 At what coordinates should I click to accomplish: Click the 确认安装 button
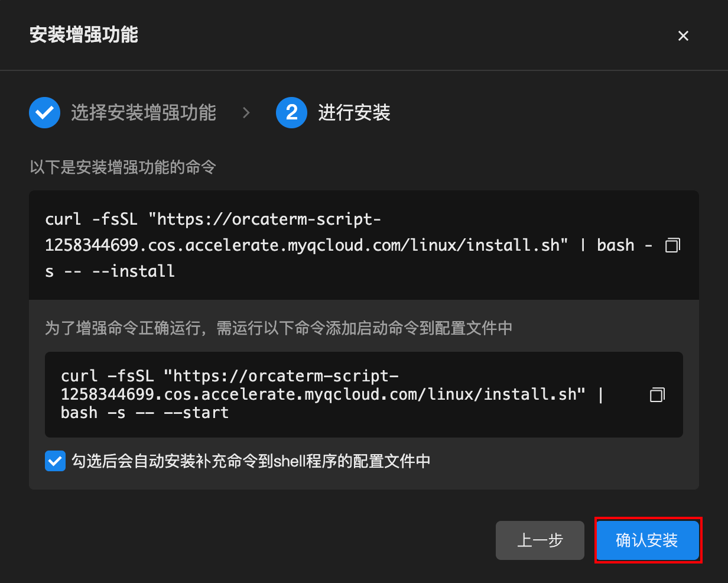click(647, 540)
